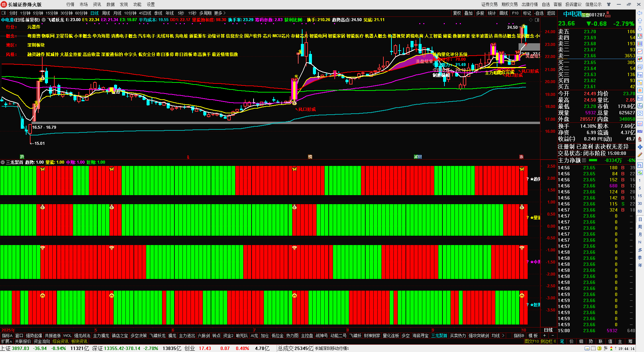Click the gold coin icon in status bar
The height and width of the screenshot is (352, 644).
(x=600, y=349)
